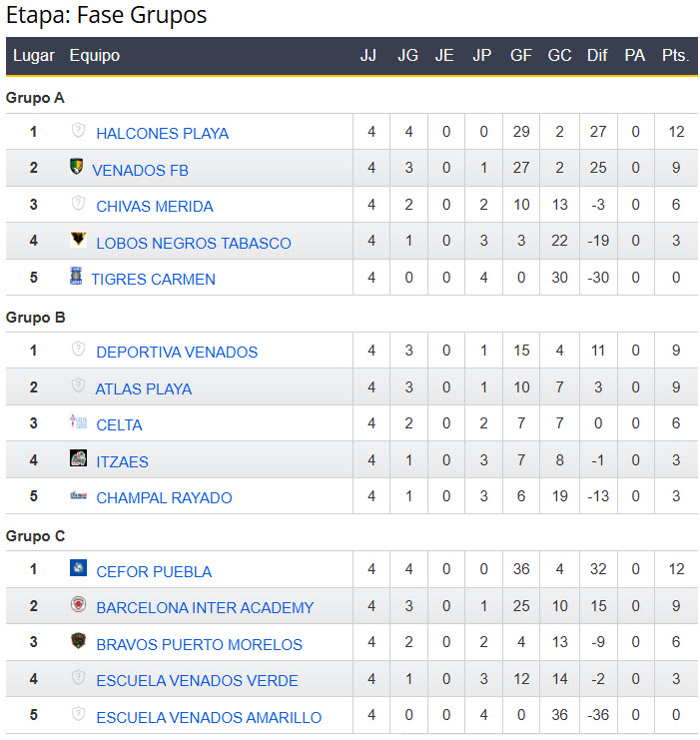Open the CHIVAS MERIDA team link
This screenshot has height=740, width=700.
[x=155, y=207]
